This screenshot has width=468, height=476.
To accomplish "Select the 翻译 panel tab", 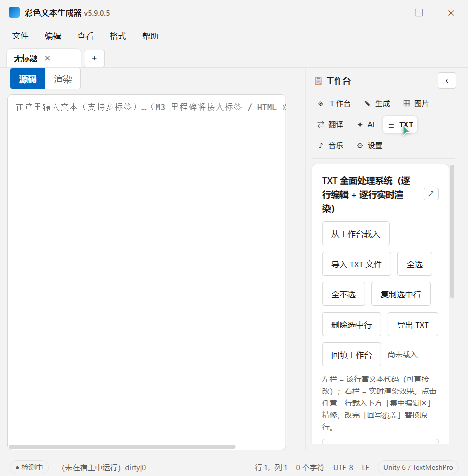I will click(x=330, y=125).
